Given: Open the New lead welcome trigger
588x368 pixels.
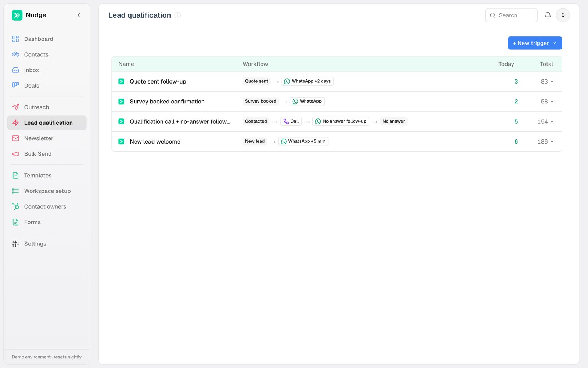Looking at the screenshot, I should [155, 142].
